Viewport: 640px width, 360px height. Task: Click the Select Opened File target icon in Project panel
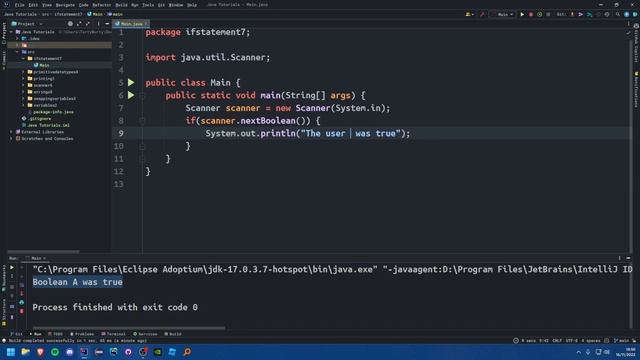pos(70,24)
